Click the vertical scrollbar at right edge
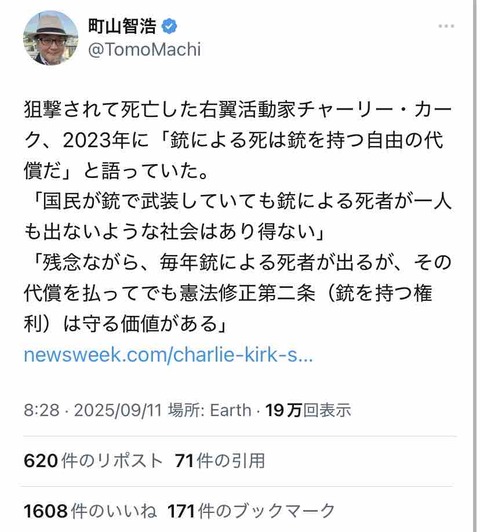This screenshot has width=480, height=532. [x=475, y=266]
